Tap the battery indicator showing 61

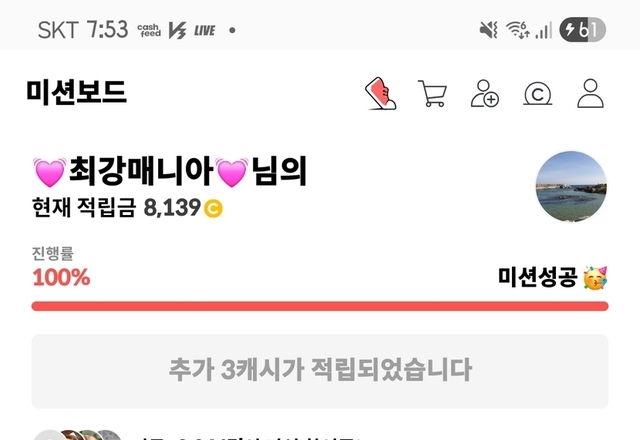(582, 30)
